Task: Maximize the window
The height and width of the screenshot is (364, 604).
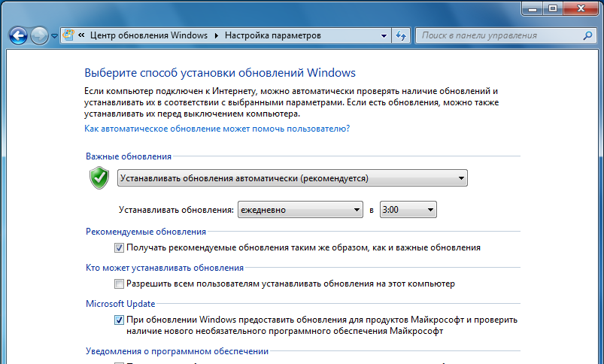Action: tap(553, 8)
